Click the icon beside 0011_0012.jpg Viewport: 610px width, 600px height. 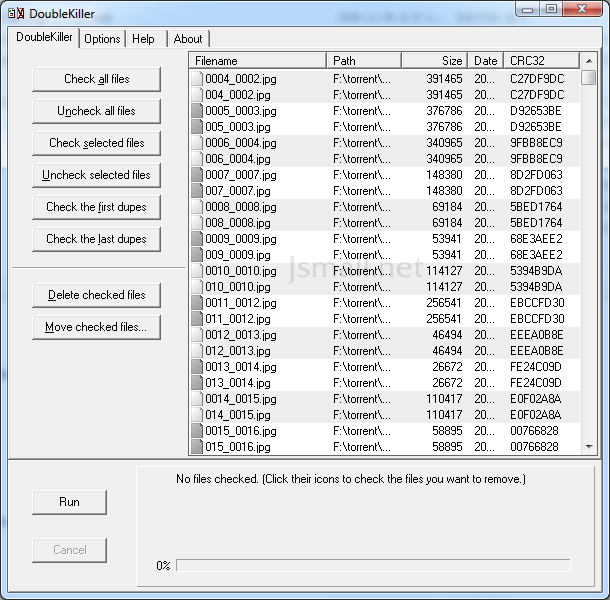click(x=197, y=303)
